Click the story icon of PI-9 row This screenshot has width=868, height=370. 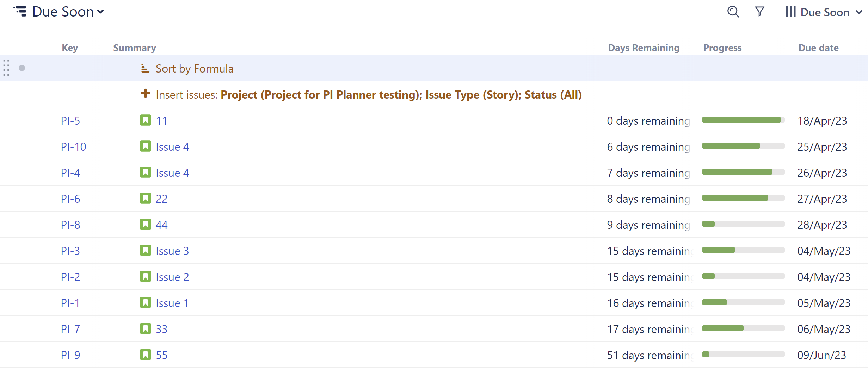[x=145, y=355]
